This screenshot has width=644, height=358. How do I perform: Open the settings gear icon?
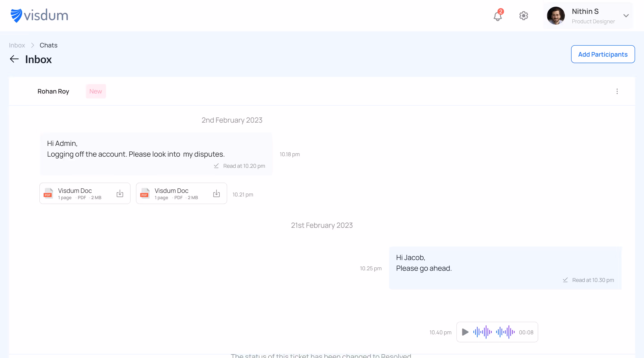[x=523, y=16]
